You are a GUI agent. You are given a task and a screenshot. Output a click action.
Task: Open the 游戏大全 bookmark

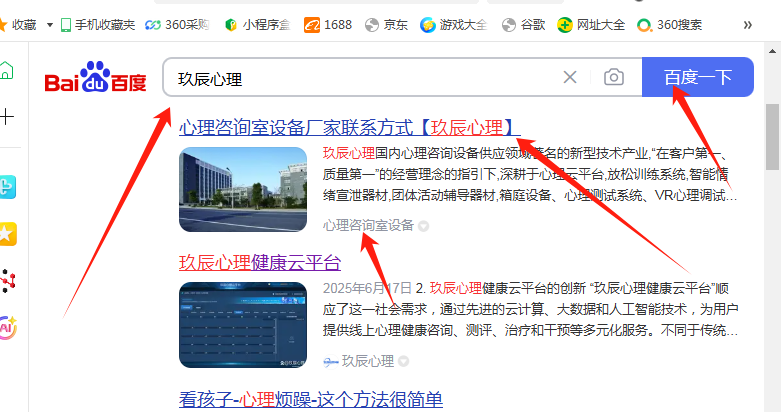point(453,25)
